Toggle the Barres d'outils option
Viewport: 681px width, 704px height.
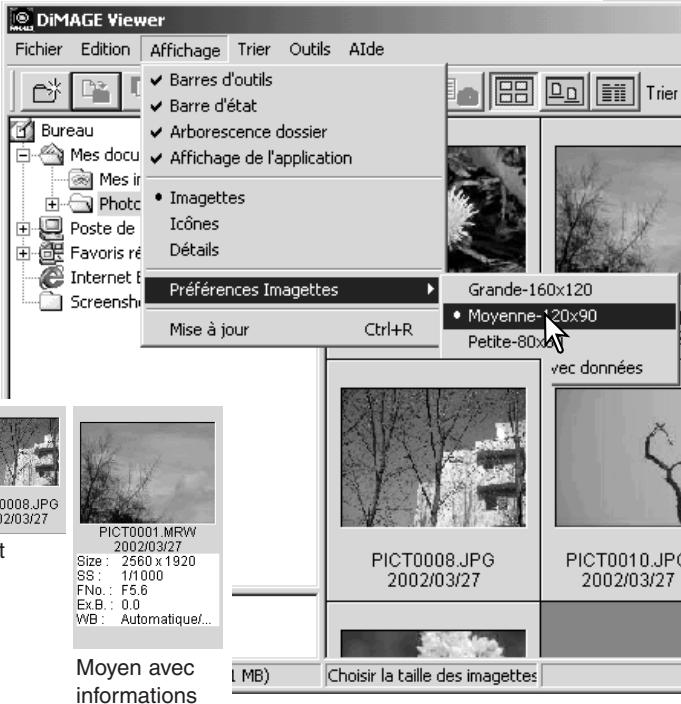click(x=292, y=80)
